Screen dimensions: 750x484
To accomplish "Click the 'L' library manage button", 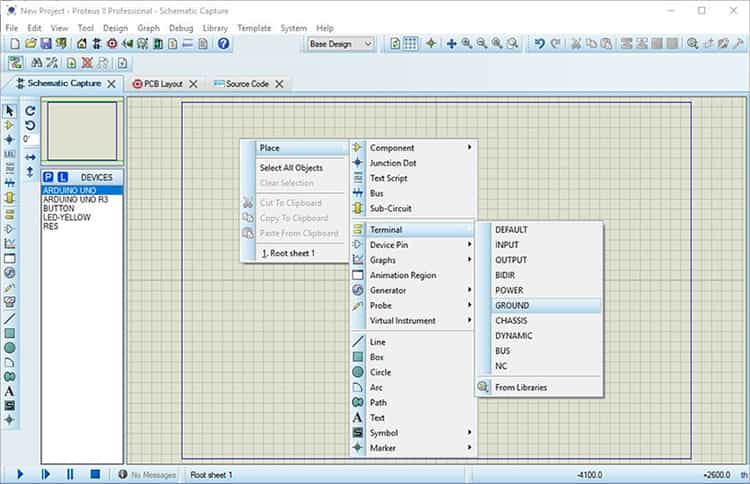I will tap(63, 177).
